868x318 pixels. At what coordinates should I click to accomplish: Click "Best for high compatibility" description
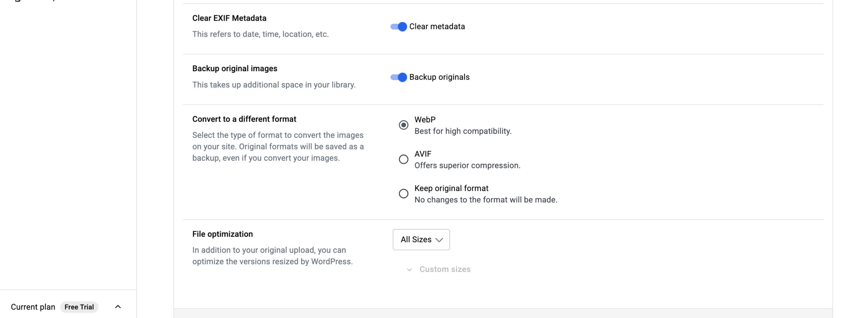(462, 131)
